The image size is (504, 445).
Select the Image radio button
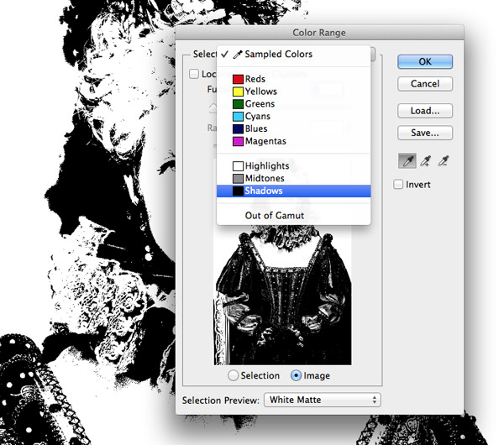[296, 375]
